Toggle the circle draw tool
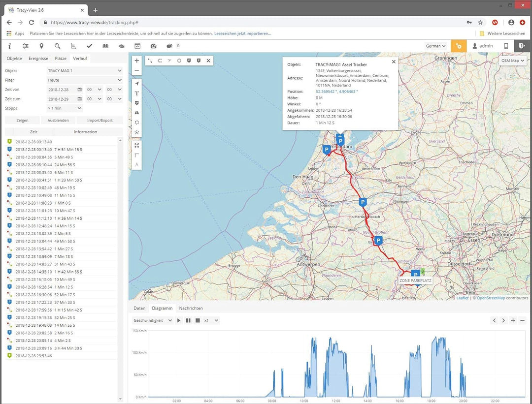This screenshot has width=532, height=404. [179, 61]
